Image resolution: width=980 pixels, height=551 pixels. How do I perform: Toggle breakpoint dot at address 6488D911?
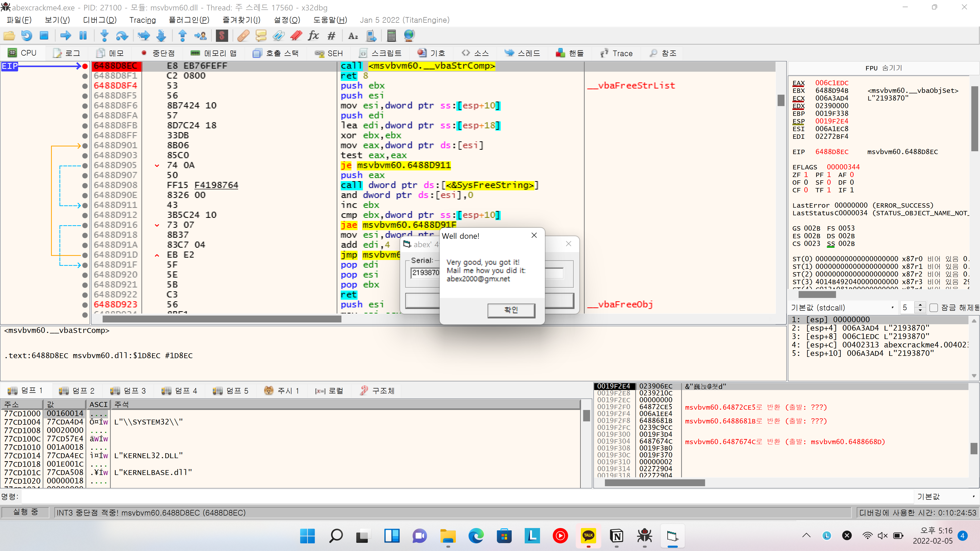[x=85, y=205]
